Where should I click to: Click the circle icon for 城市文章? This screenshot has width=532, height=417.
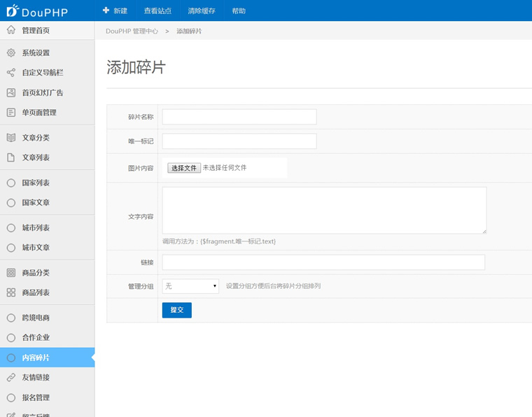click(11, 248)
